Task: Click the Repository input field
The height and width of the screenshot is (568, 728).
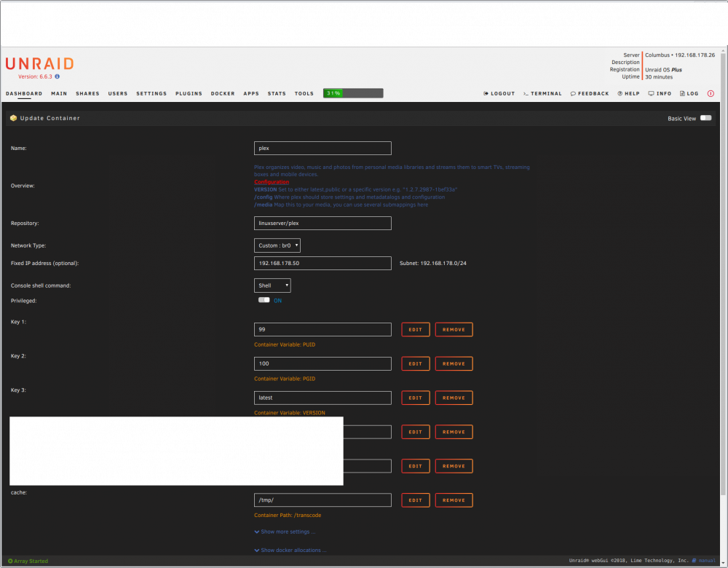Action: coord(323,223)
